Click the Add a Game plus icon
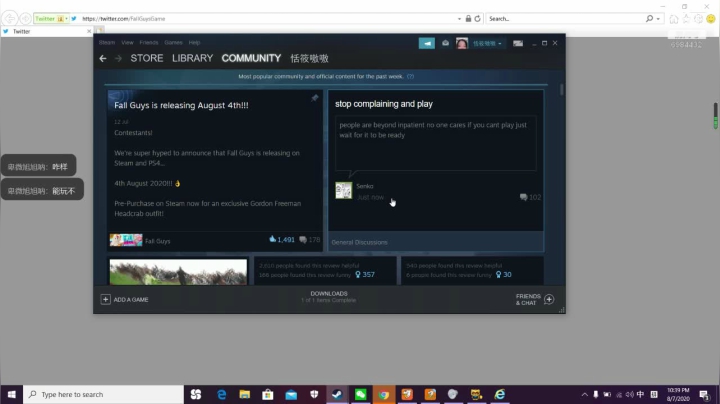 click(105, 299)
